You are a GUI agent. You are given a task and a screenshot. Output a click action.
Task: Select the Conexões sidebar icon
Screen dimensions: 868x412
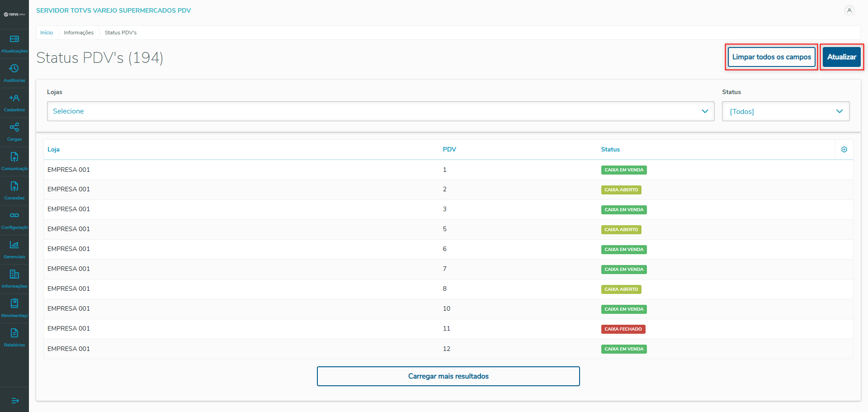[14, 186]
